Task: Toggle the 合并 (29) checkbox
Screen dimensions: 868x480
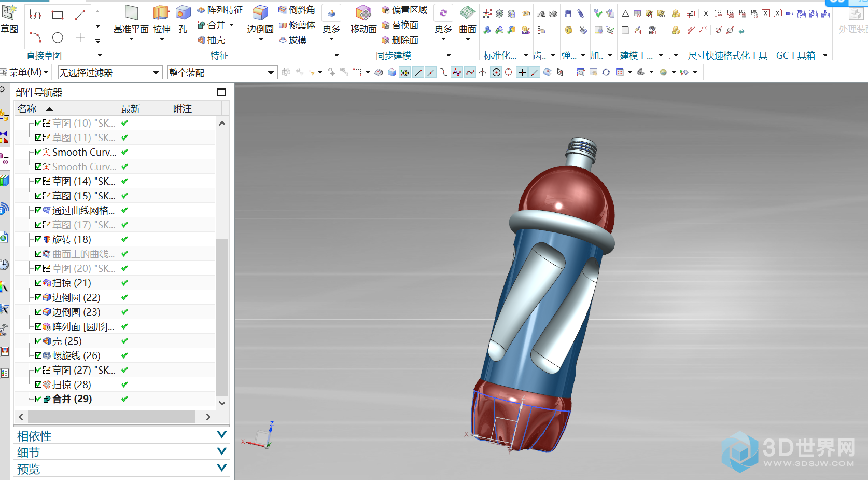Action: pyautogui.click(x=38, y=399)
